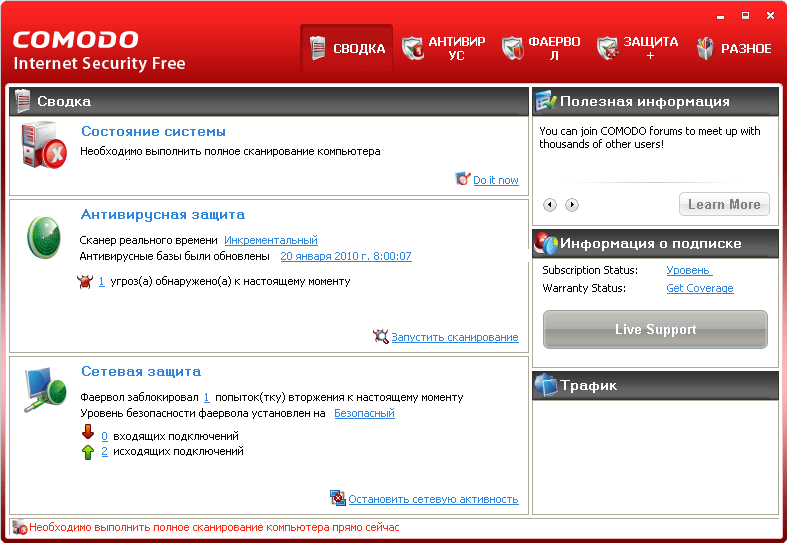The image size is (787, 543).
Task: Open the Защита+ tab
Action: tap(638, 49)
